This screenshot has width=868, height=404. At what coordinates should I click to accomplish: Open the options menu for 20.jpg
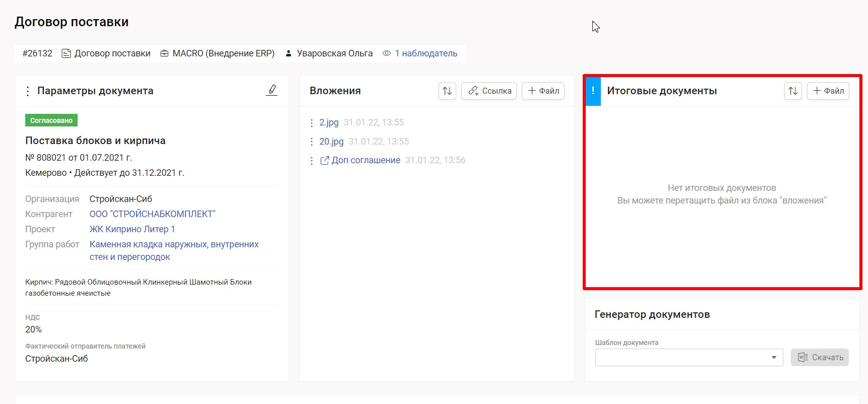(x=312, y=142)
